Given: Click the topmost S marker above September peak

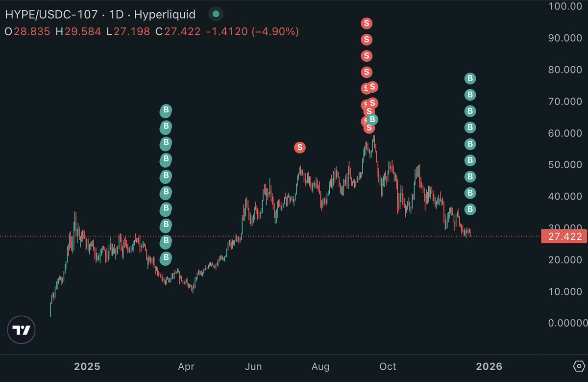Looking at the screenshot, I should tap(367, 23).
